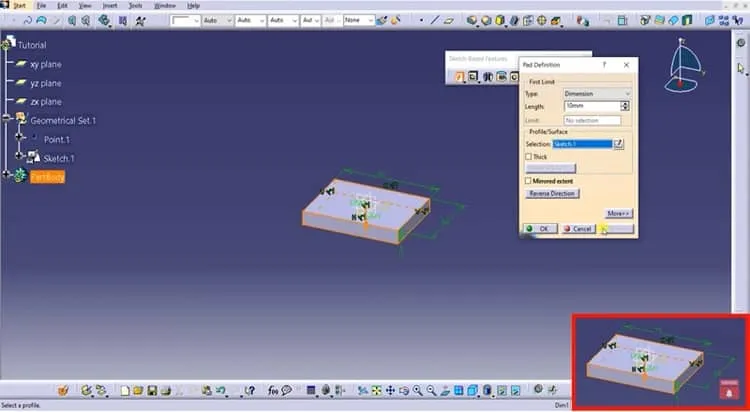Screen dimensions: 750x412
Task: Click the Zoom In magnifier icon
Action: tap(418, 390)
